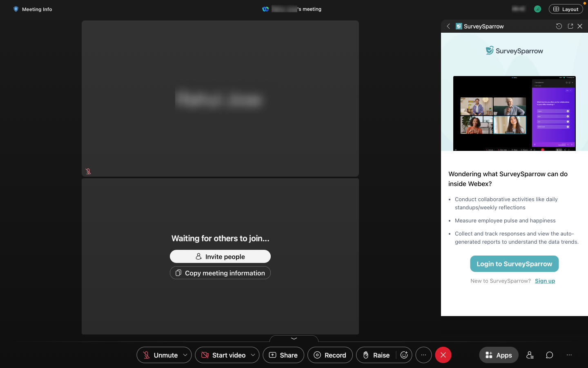Unmute the microphone

(160, 355)
